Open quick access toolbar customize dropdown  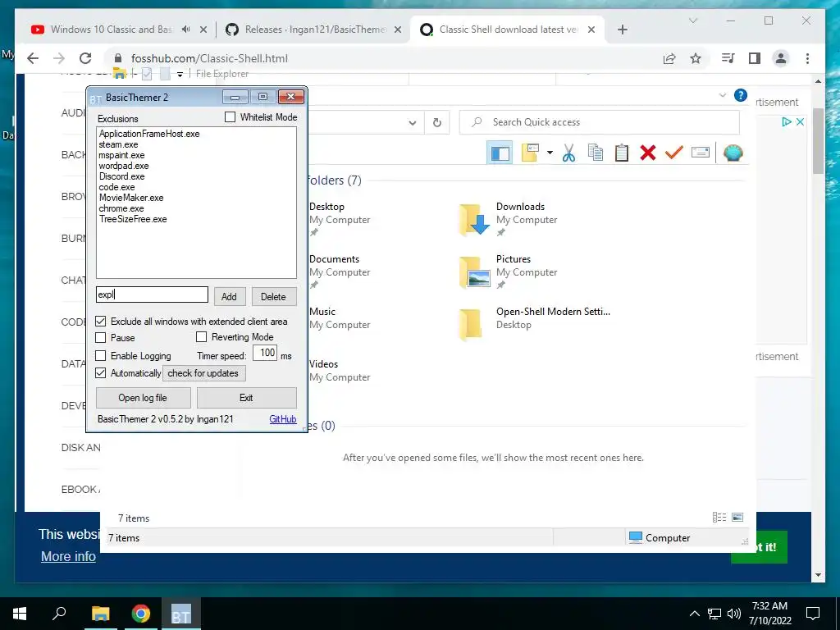tap(180, 75)
